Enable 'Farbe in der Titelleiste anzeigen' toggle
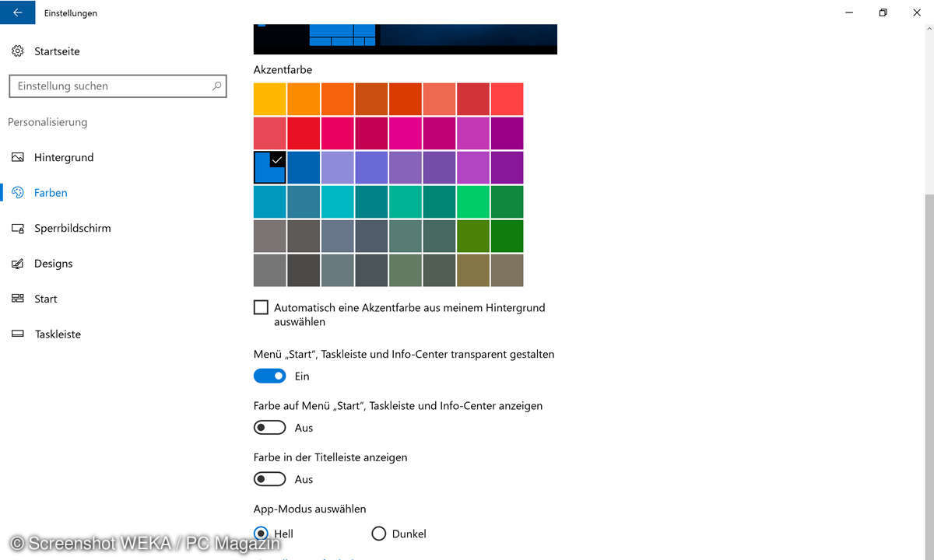The width and height of the screenshot is (934, 560). point(269,479)
